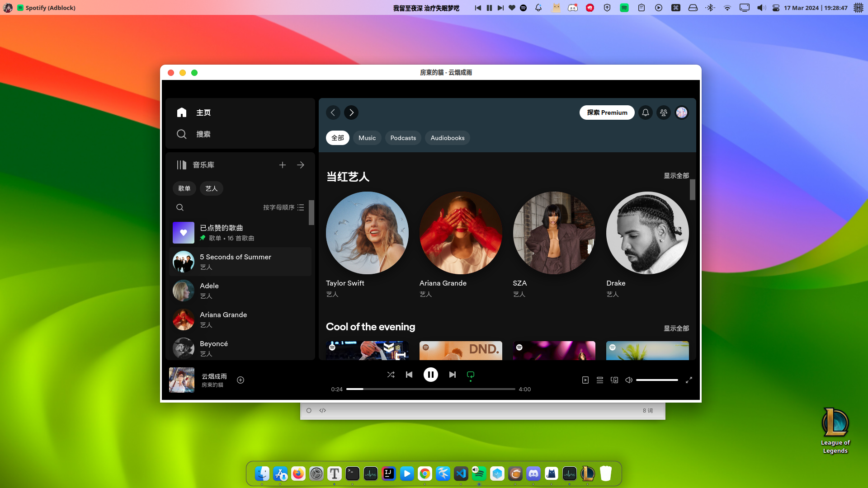This screenshot has height=488, width=868.
Task: Add 云烟成雨 to liked songs
Action: [241, 380]
